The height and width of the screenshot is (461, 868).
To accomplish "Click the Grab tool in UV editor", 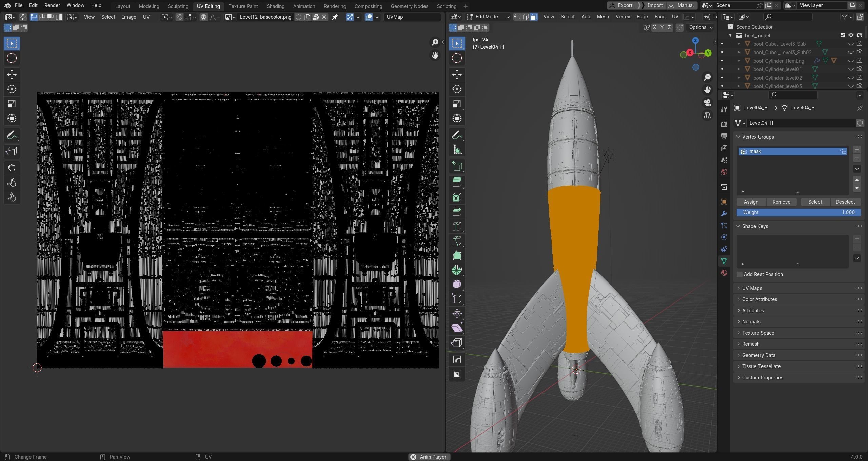I will pos(12,168).
